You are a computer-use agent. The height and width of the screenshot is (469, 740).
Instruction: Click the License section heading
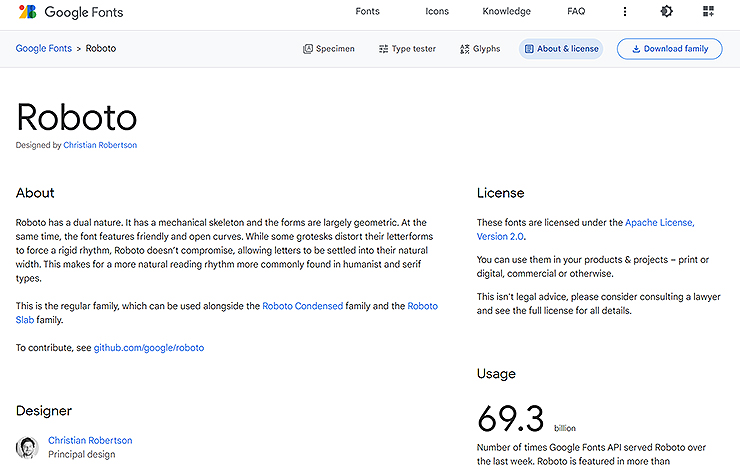click(500, 193)
